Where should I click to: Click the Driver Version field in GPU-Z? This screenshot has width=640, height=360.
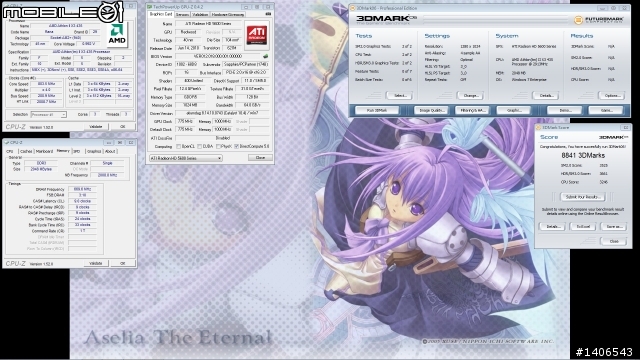[x=223, y=113]
